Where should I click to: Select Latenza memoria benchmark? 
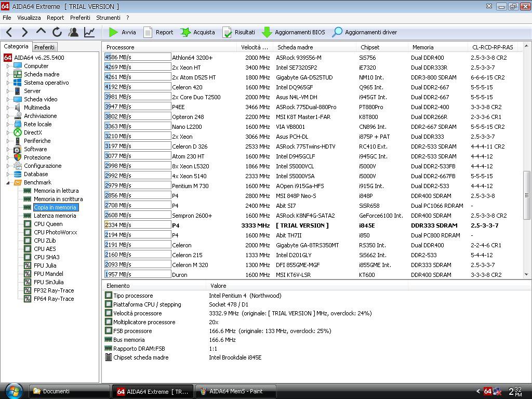55,216
